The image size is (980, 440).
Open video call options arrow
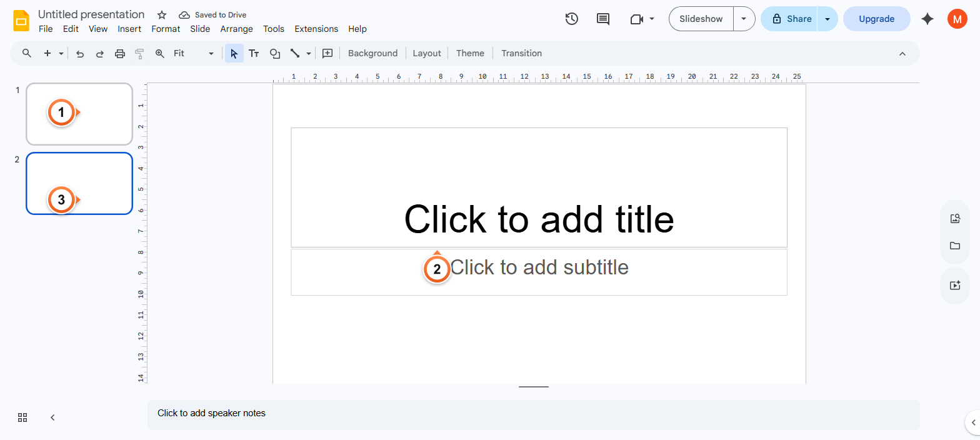[x=652, y=19]
